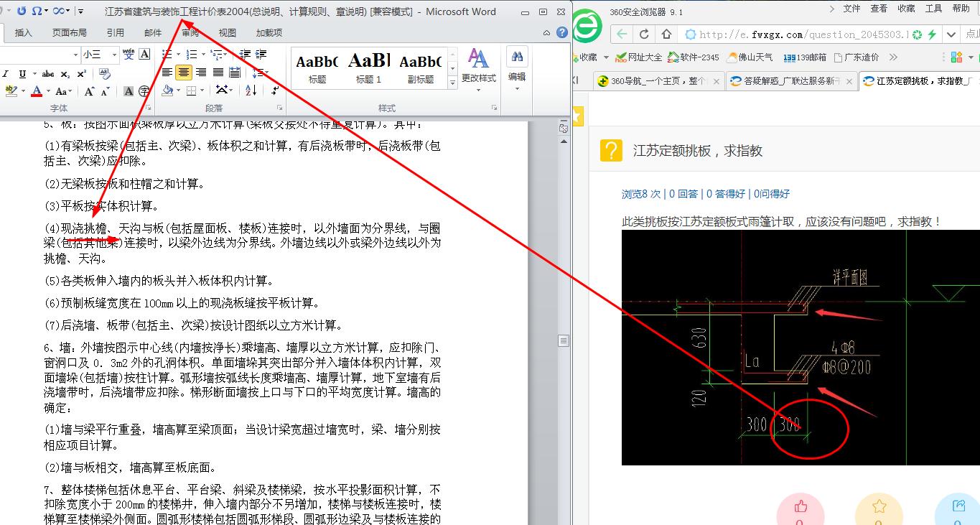Open the 工具 menu in 360 browser
Image resolution: width=980 pixels, height=525 pixels.
pyautogui.click(x=933, y=9)
